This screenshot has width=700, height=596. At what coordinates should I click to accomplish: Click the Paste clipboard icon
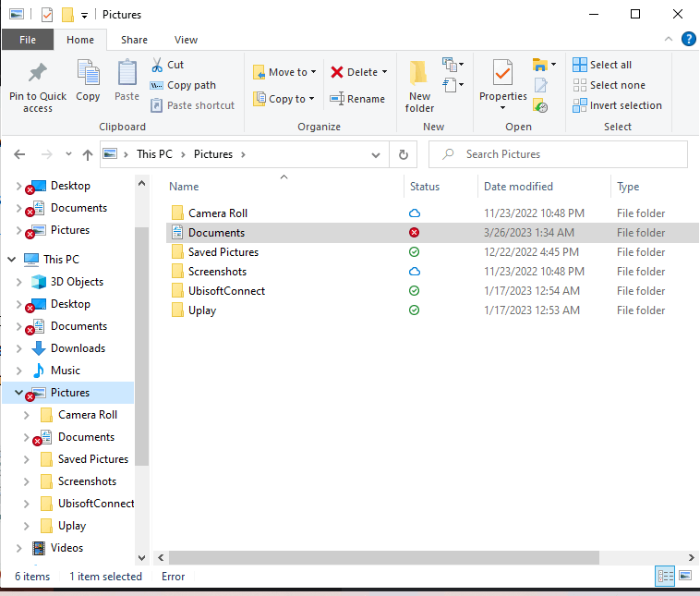(x=127, y=72)
